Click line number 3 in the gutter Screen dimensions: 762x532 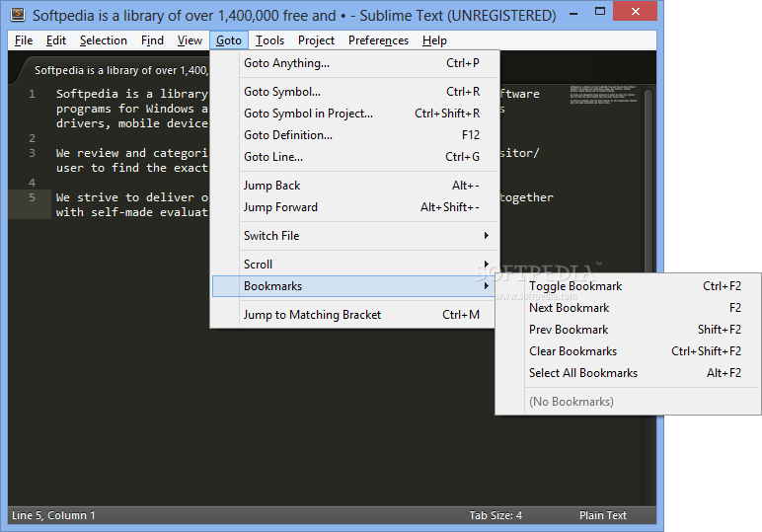pyautogui.click(x=32, y=153)
